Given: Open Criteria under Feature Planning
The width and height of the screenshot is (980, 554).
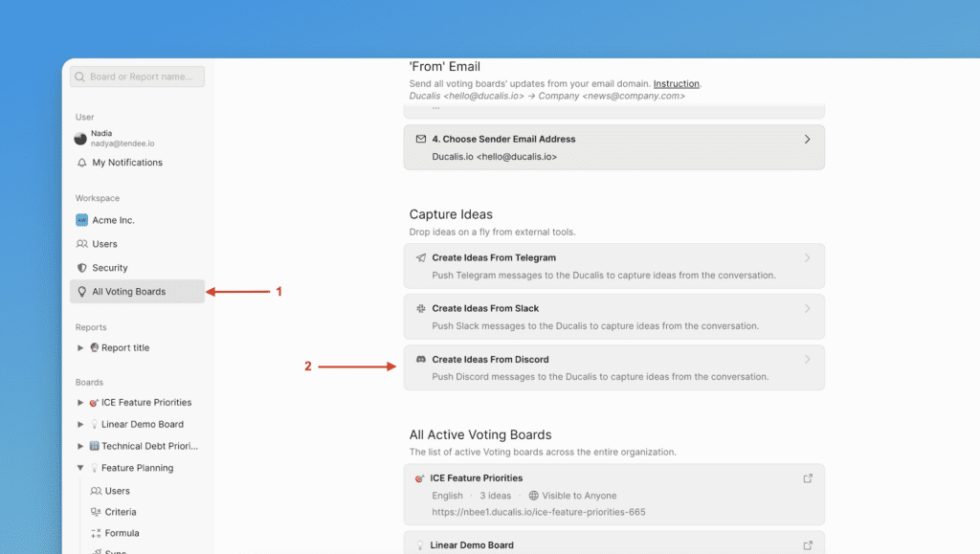Looking at the screenshot, I should (121, 512).
